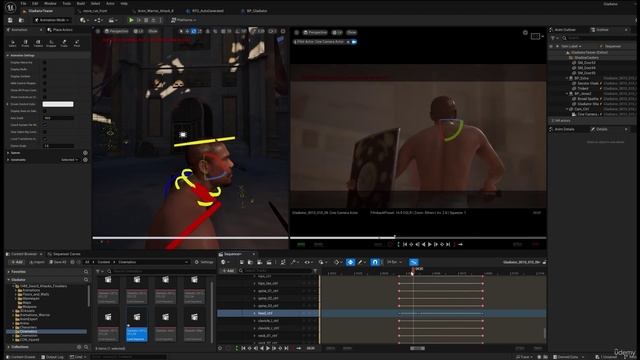Click the camera icon next to Pilot Actor
The width and height of the screenshot is (640, 360).
[354, 42]
